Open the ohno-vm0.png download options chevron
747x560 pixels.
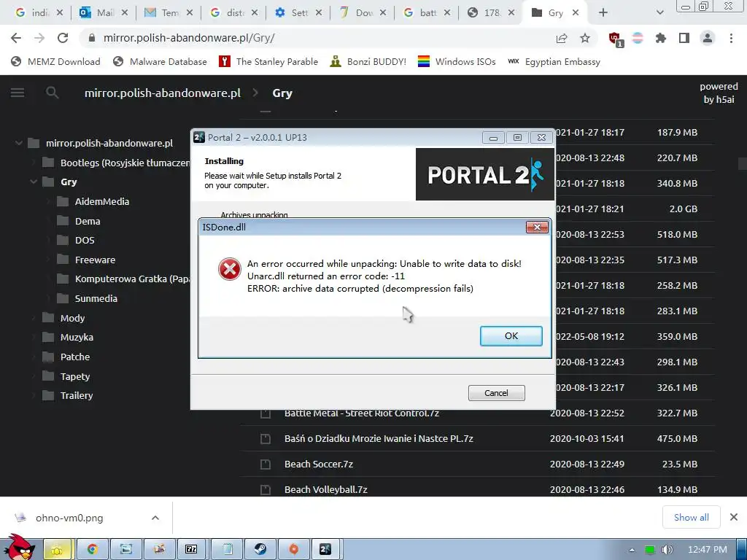(x=155, y=518)
